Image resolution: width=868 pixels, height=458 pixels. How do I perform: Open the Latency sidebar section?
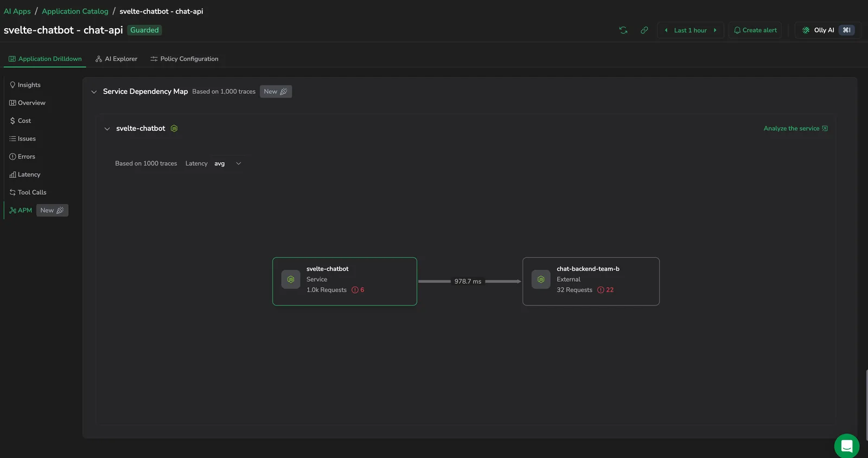(25, 175)
